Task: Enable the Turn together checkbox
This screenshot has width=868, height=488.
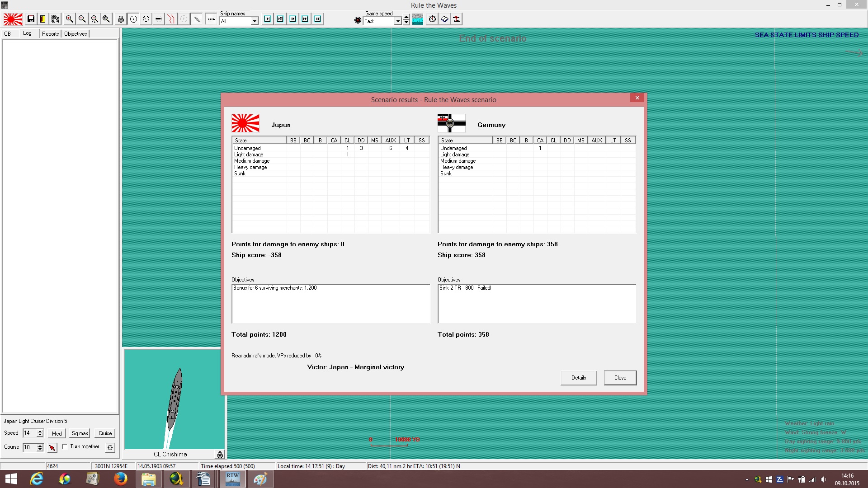Action: pyautogui.click(x=65, y=447)
